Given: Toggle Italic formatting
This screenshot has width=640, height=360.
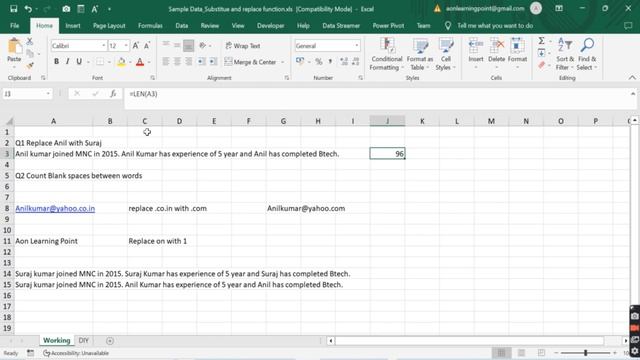Looking at the screenshot, I should [67, 62].
